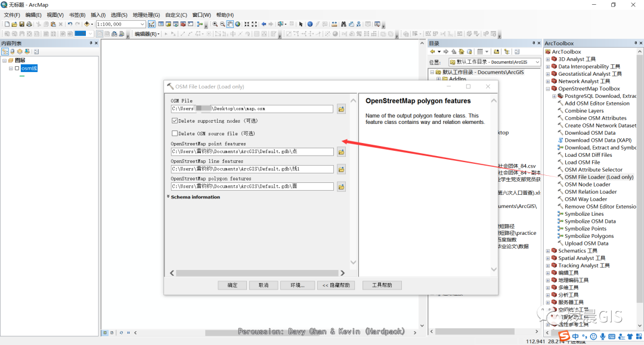Viewport: 644px width, 345px height.
Task: Select the Zoom Out tool
Action: (222, 24)
